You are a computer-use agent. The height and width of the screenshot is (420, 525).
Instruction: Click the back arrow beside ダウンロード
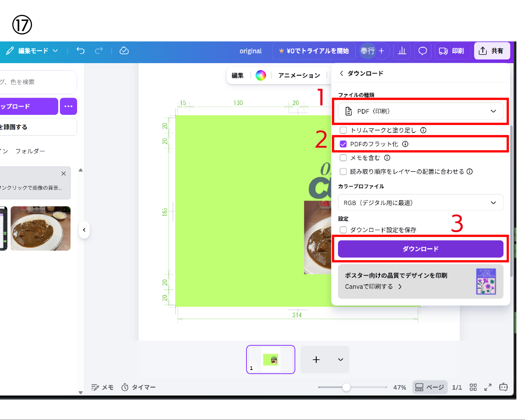click(341, 73)
